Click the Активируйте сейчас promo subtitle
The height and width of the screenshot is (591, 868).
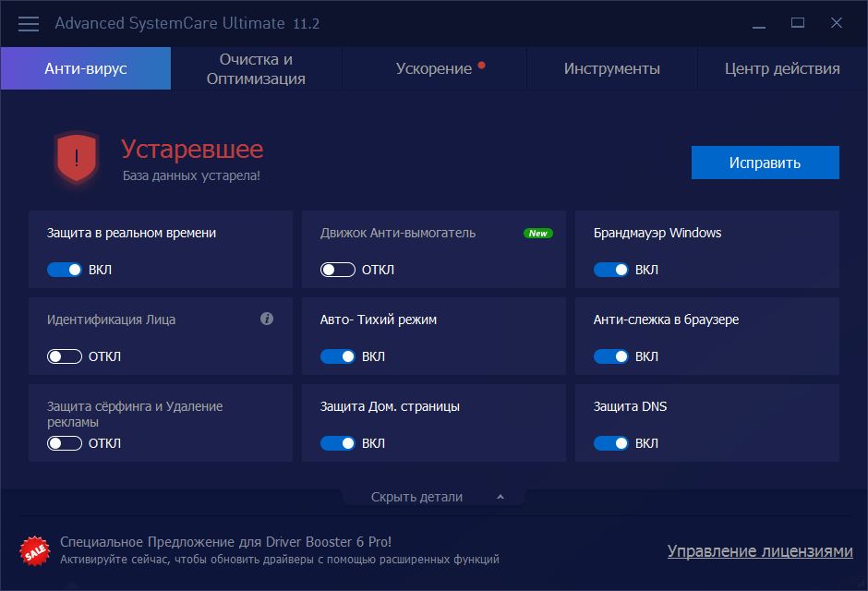tap(280, 560)
